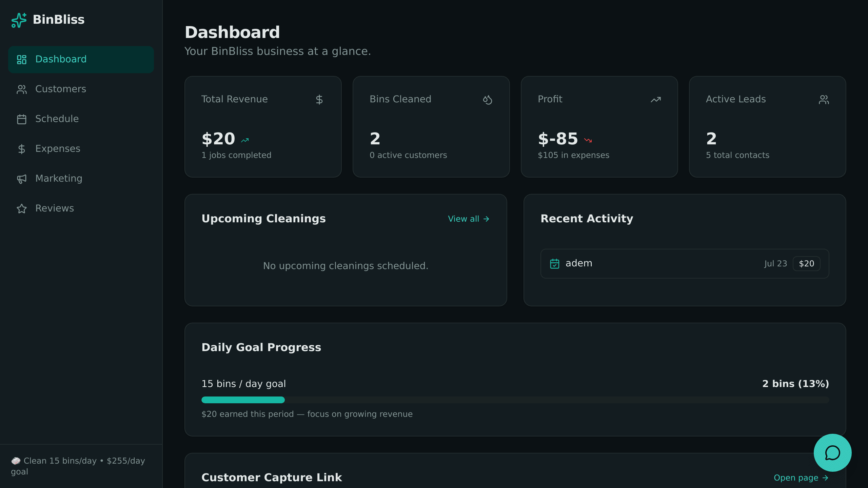Viewport: 868px width, 488px height.
Task: Click the red downward trend icon beside $-85
Action: [588, 140]
